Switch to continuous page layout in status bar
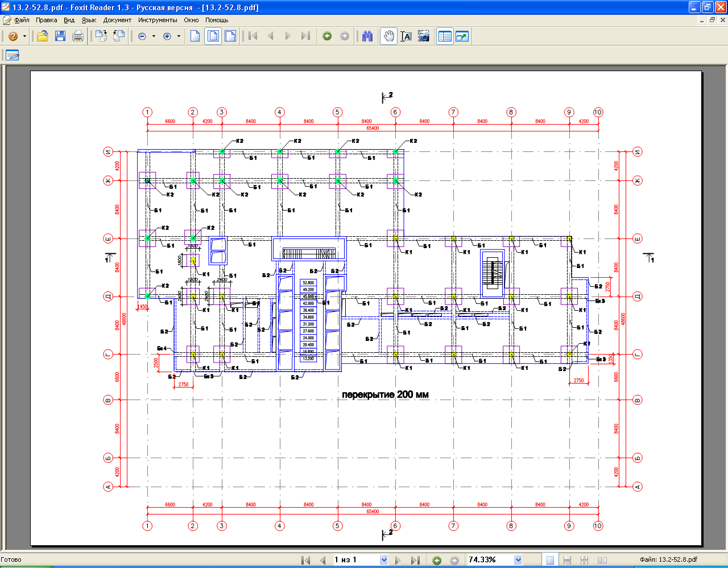 point(567,560)
